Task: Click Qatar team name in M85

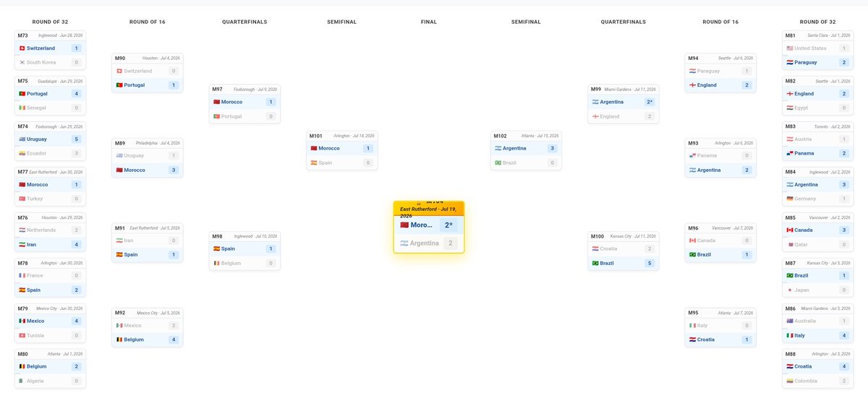Action: tap(801, 244)
